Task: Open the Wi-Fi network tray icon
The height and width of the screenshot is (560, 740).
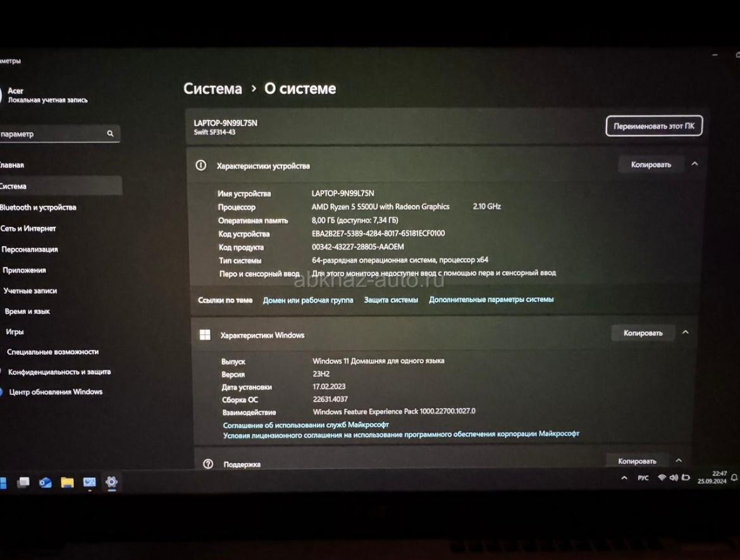Action: point(662,478)
